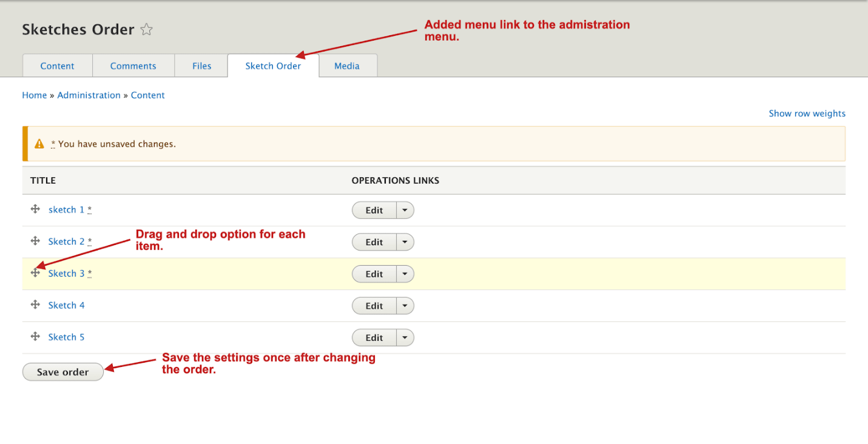
Task: Click the TITLE column header
Action: (x=43, y=180)
